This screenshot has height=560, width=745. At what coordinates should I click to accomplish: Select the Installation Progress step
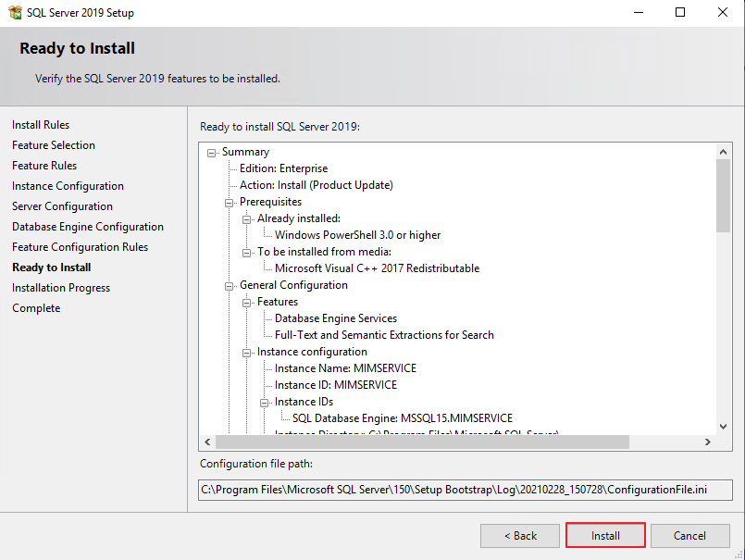(x=61, y=288)
